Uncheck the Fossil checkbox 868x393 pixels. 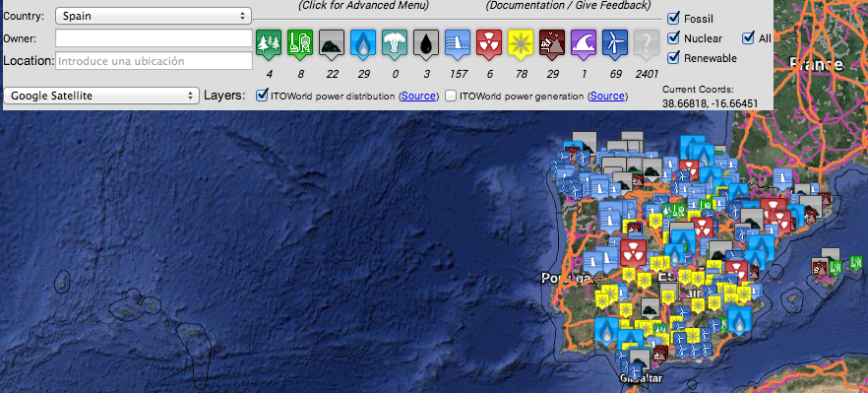(x=674, y=19)
